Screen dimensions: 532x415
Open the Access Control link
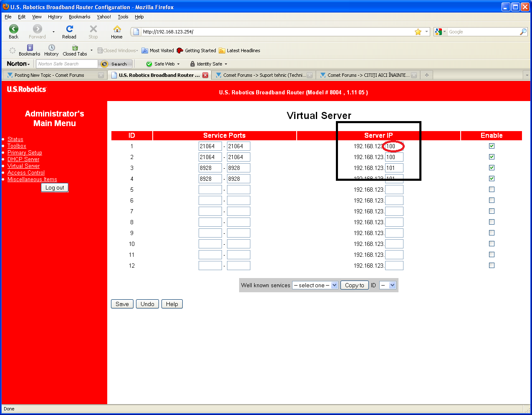coord(26,172)
